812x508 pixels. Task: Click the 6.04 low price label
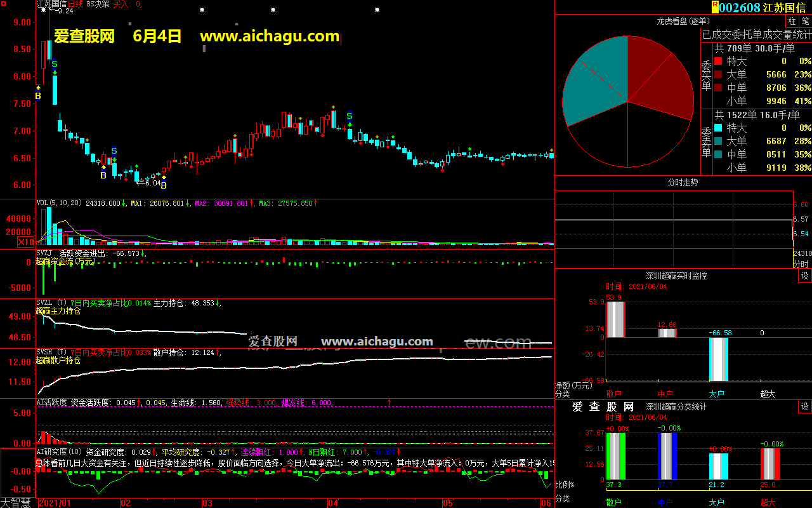point(153,183)
